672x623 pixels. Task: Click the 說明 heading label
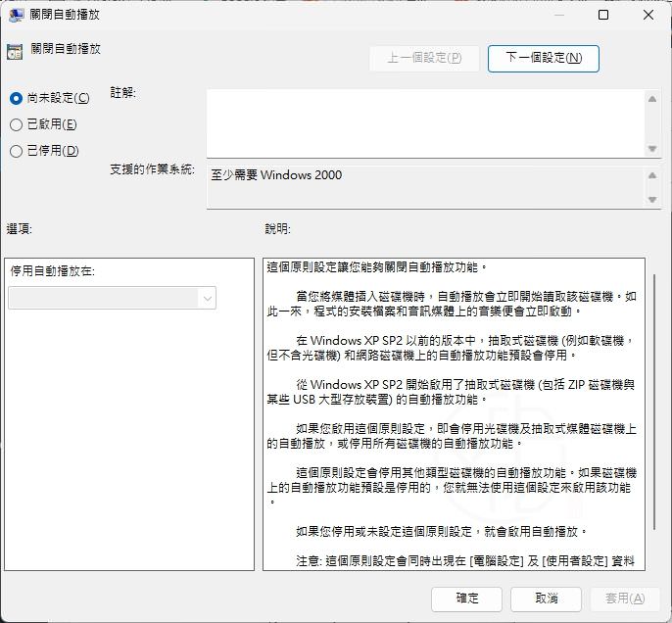coord(278,229)
